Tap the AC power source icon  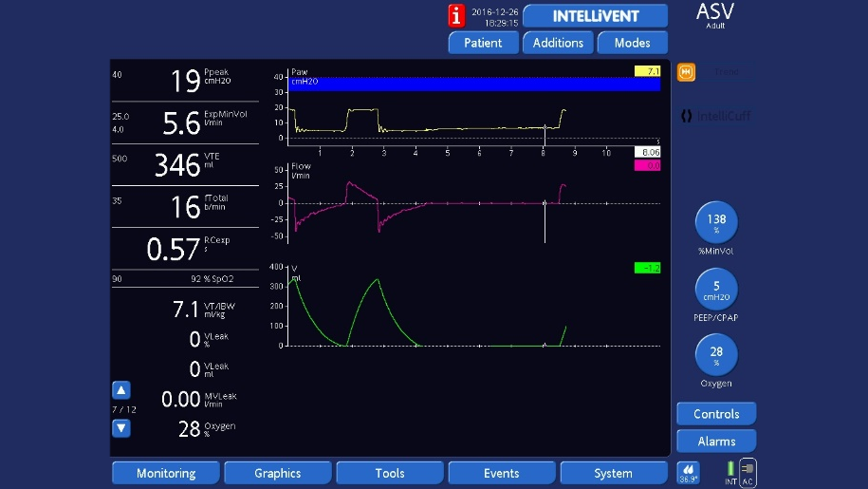click(x=748, y=471)
